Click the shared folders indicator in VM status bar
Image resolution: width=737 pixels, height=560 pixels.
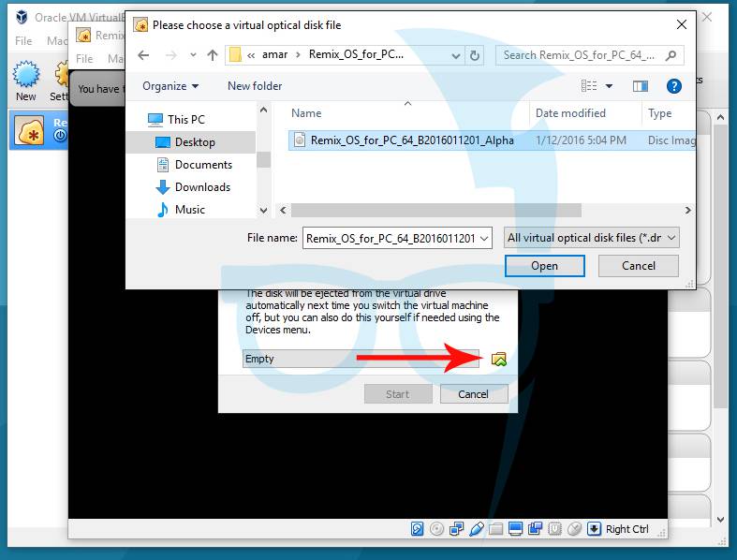[x=495, y=529]
